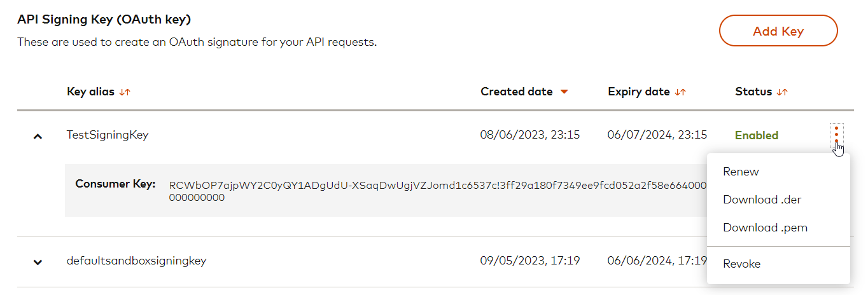Screen dimensions: 868x295
Task: Sort by Status arrows icon
Action: [782, 92]
